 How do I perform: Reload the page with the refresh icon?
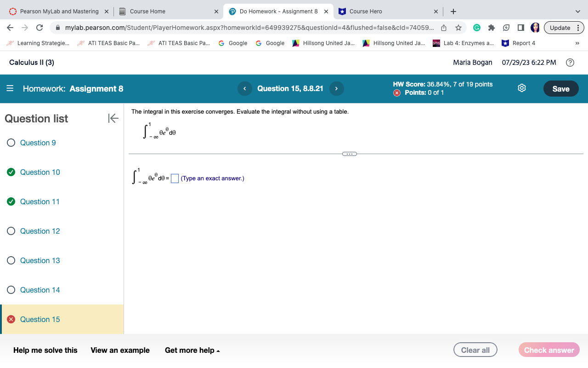pyautogui.click(x=40, y=28)
